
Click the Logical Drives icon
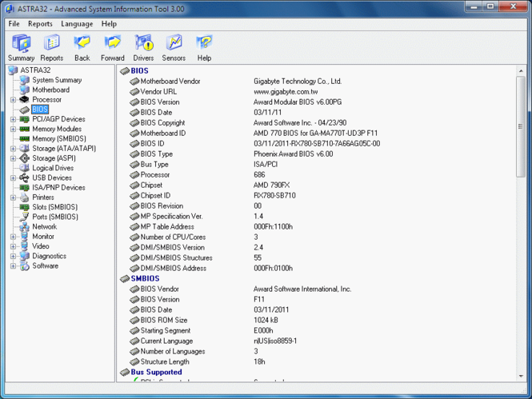click(x=25, y=168)
